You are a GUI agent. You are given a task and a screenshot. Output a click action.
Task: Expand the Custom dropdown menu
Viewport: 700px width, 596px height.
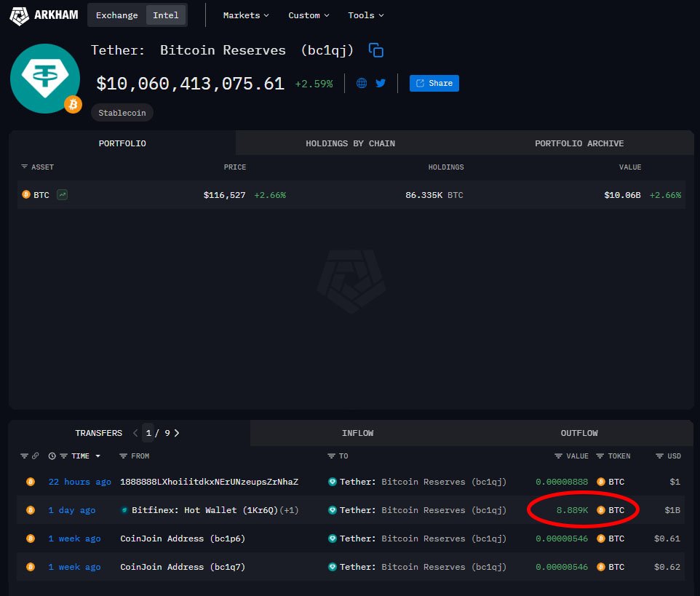[x=309, y=15]
